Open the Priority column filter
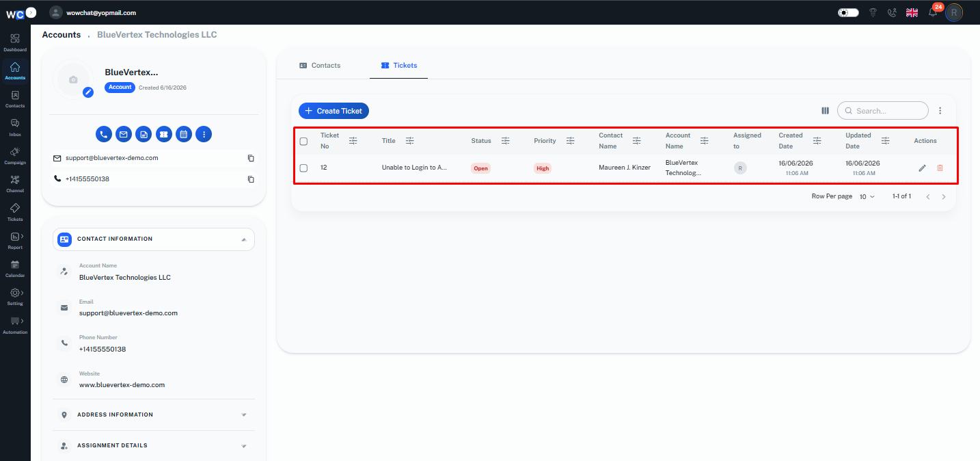 571,141
